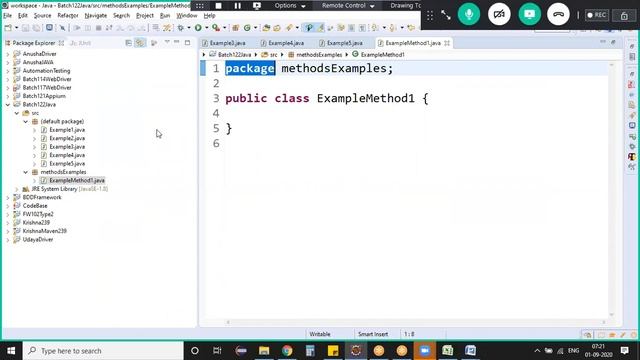Open the Run menu
640x360 pixels.
tap(165, 16)
